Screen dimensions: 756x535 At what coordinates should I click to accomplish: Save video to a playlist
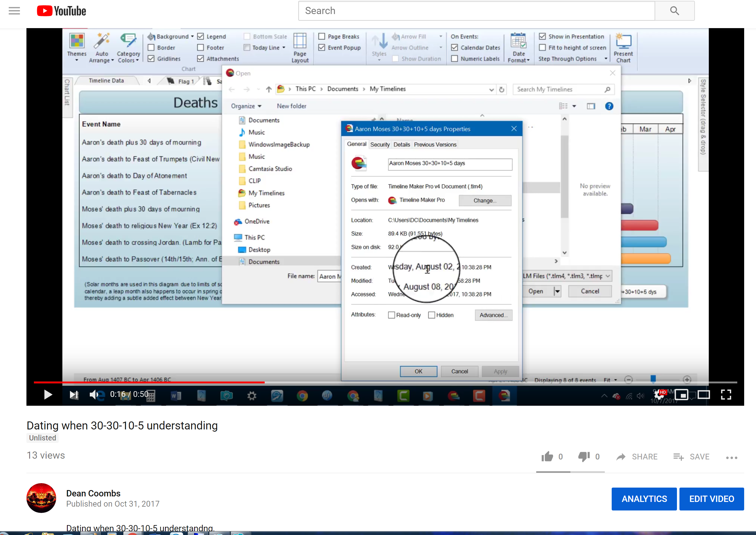click(x=692, y=457)
